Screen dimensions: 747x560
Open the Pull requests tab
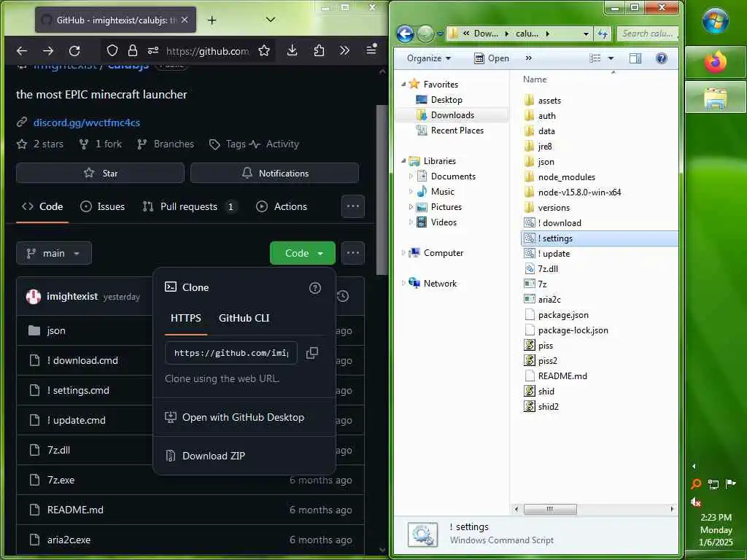[x=190, y=206]
